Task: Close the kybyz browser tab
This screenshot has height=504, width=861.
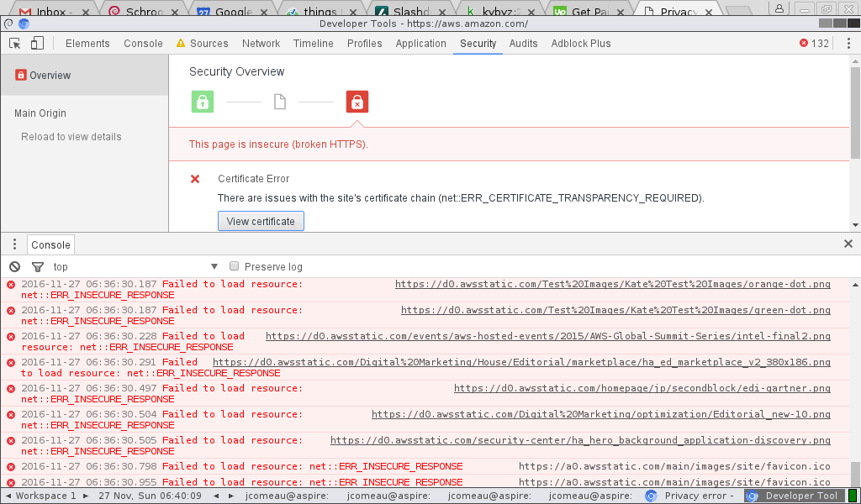Action: [x=531, y=12]
